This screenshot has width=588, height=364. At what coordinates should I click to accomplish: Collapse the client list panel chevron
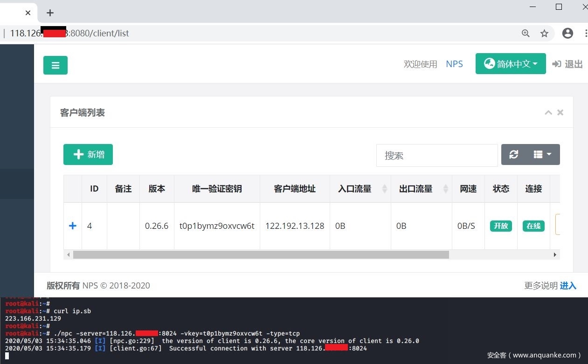tap(548, 112)
